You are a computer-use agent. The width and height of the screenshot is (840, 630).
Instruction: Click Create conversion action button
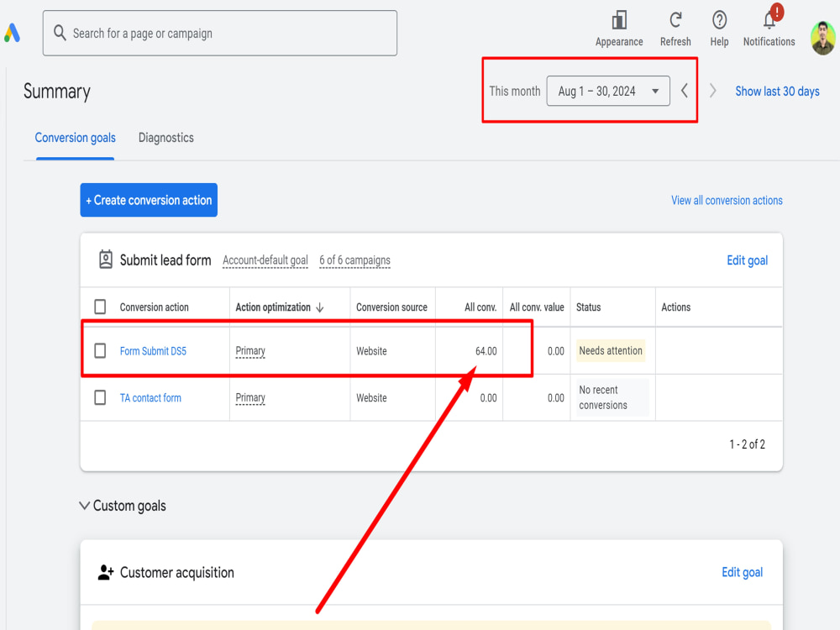tap(149, 200)
